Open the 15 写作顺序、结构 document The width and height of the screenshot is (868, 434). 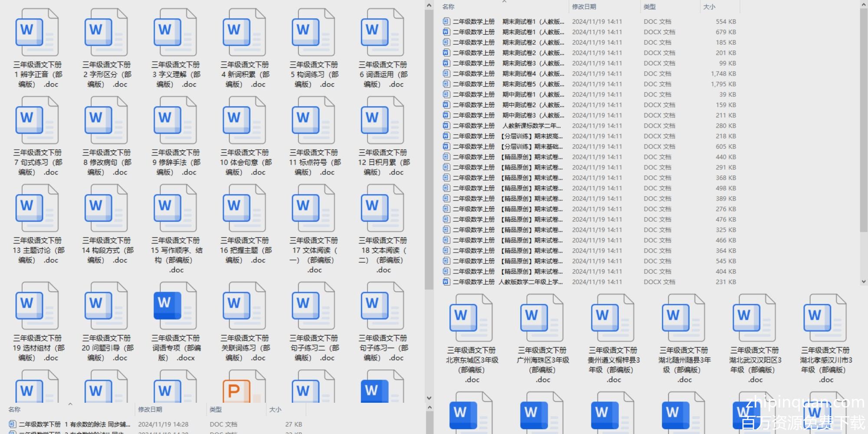(x=175, y=209)
